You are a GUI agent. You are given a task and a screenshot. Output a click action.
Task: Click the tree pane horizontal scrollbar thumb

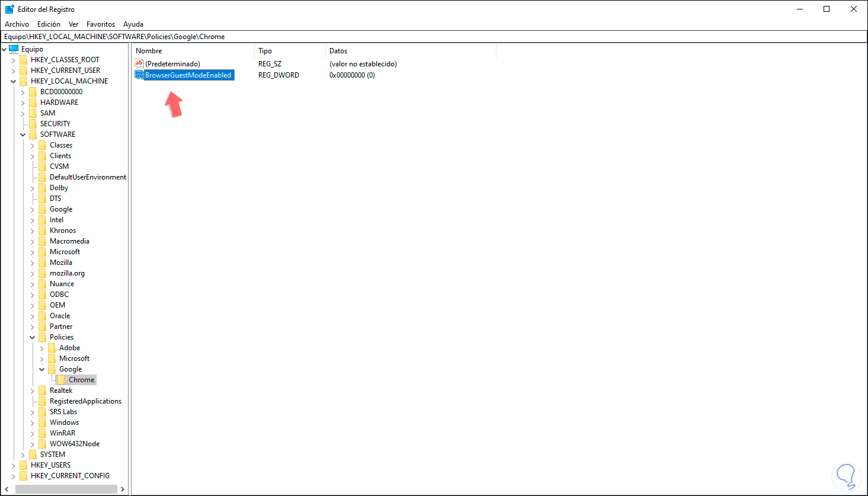click(x=66, y=489)
